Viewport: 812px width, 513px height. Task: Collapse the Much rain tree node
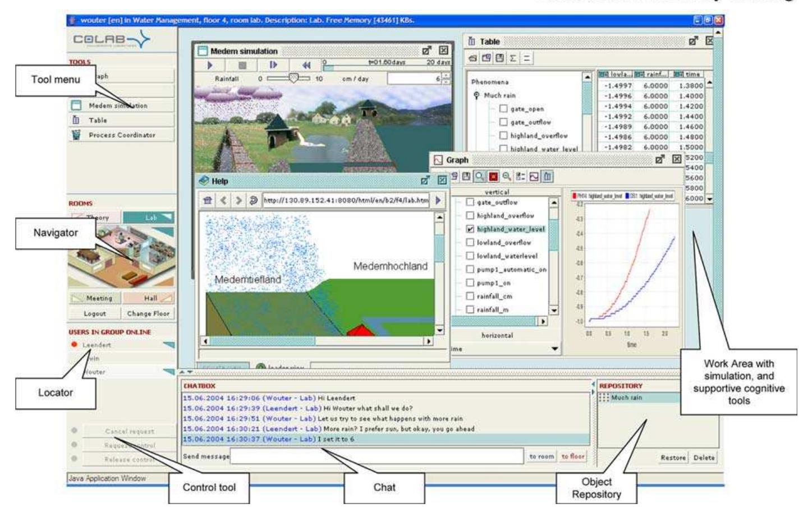[x=477, y=95]
